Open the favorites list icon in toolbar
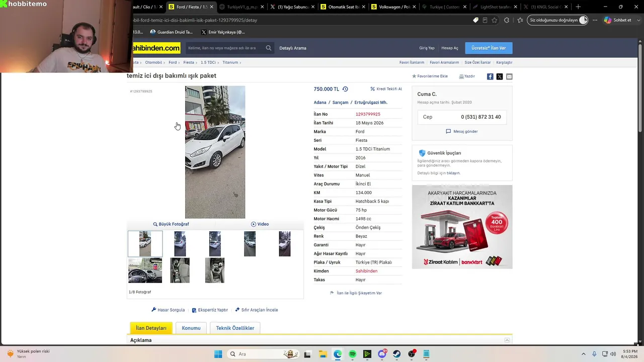The height and width of the screenshot is (362, 644). (520, 20)
